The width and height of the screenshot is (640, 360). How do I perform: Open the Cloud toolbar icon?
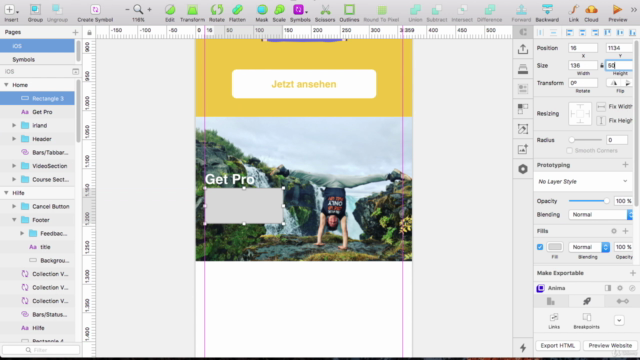coord(591,9)
